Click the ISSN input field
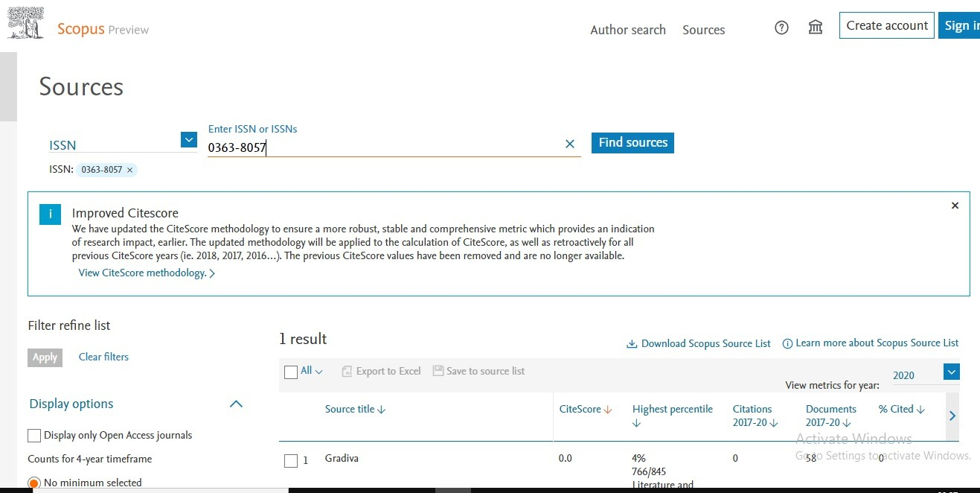980x493 pixels. [x=383, y=147]
